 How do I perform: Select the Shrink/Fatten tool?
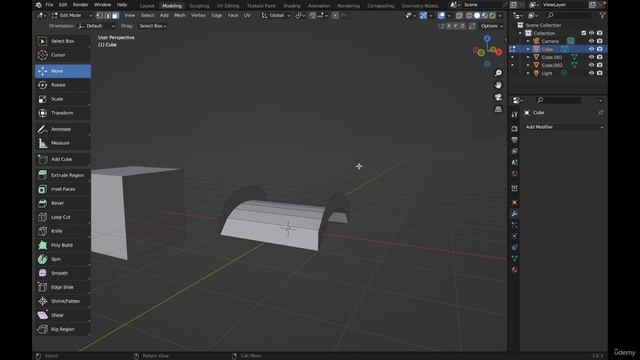63,301
